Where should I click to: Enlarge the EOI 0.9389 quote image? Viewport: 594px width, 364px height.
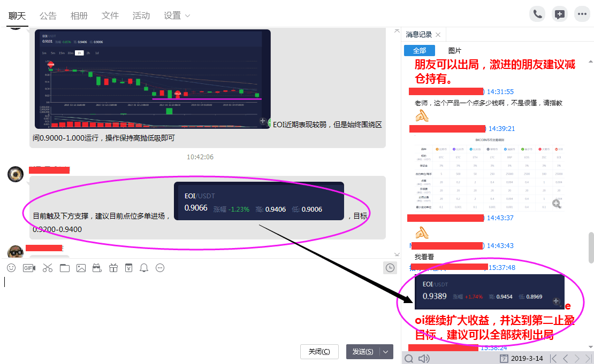pos(556,301)
